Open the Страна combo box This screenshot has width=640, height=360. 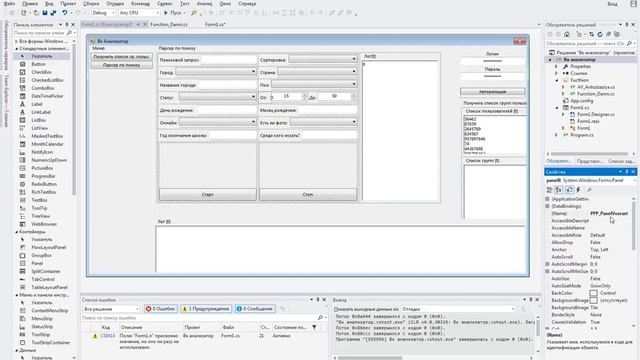pyautogui.click(x=318, y=72)
